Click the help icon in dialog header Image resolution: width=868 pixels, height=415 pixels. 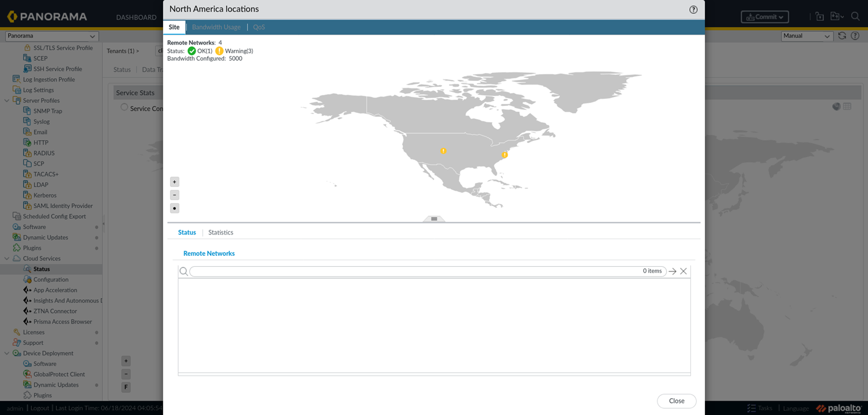click(693, 10)
